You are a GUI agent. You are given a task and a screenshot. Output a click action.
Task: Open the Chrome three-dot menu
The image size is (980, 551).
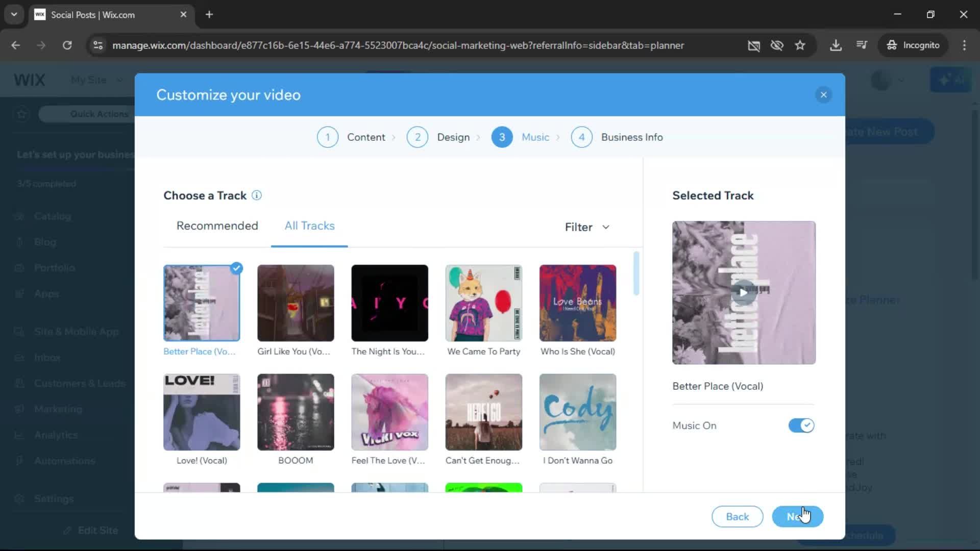tap(964, 45)
